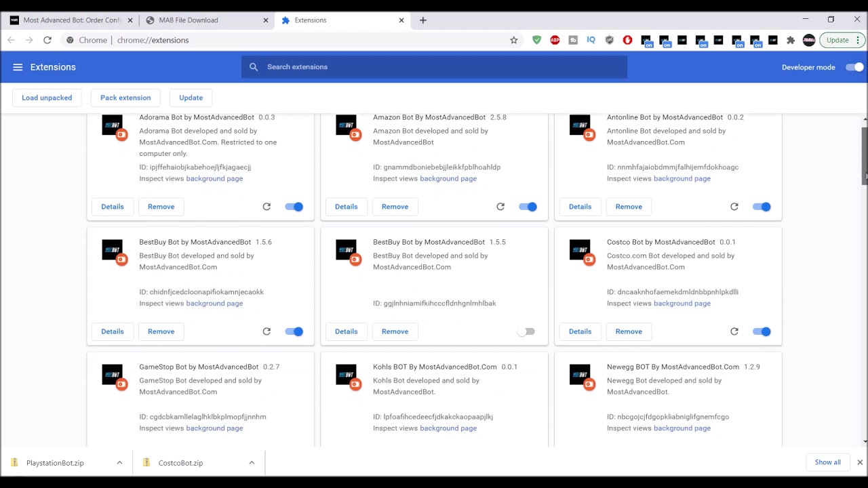The height and width of the screenshot is (488, 868).
Task: Open Details for Antonline Bot
Action: (x=580, y=207)
